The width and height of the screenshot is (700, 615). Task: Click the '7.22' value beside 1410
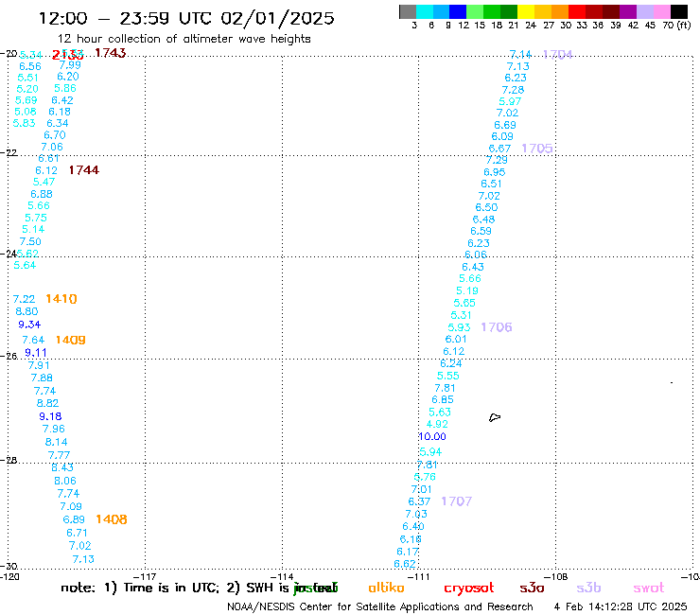24,299
